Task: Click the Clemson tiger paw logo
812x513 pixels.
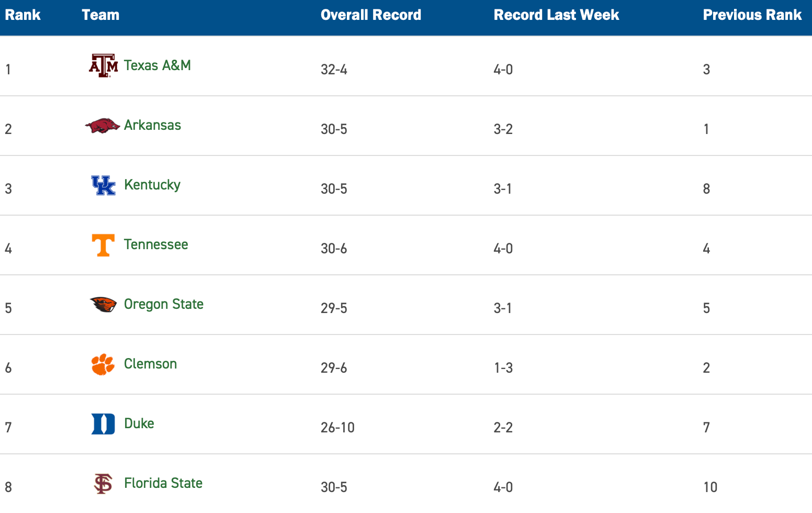Action: [103, 364]
